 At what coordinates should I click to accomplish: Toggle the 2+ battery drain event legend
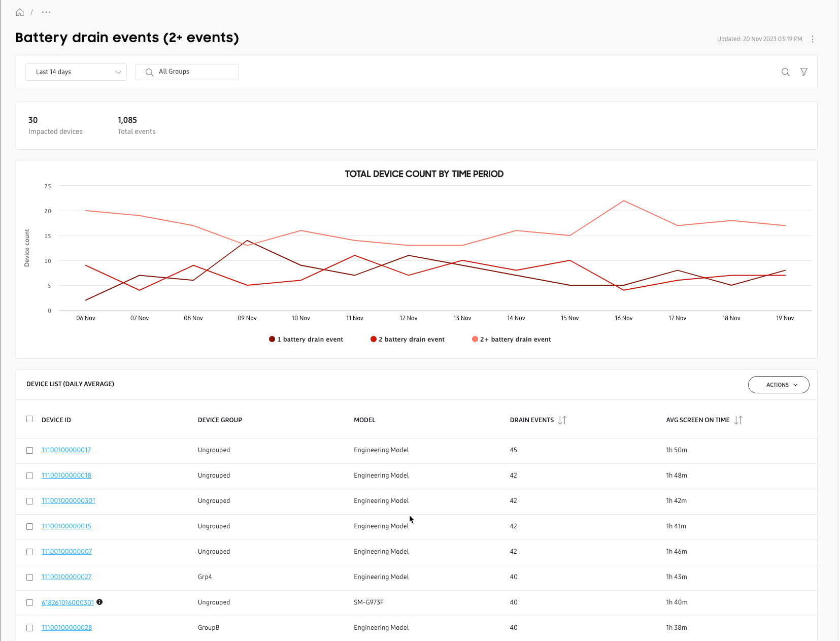(x=512, y=340)
